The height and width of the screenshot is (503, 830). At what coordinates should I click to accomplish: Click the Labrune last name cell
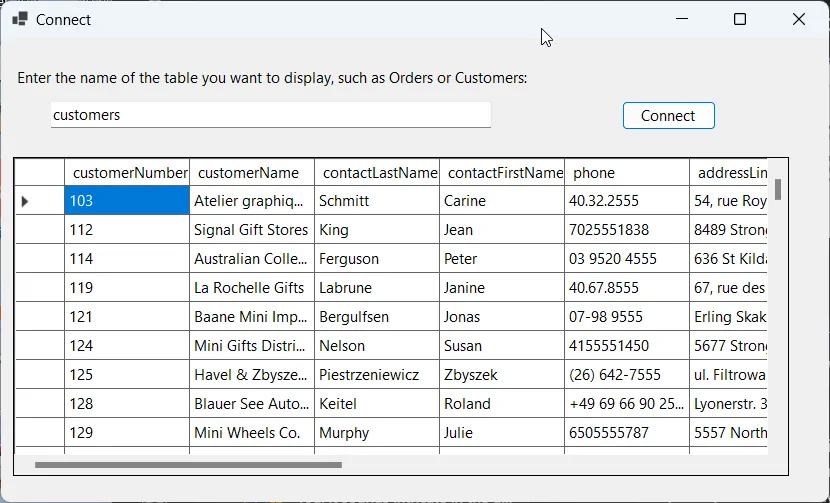tap(376, 288)
